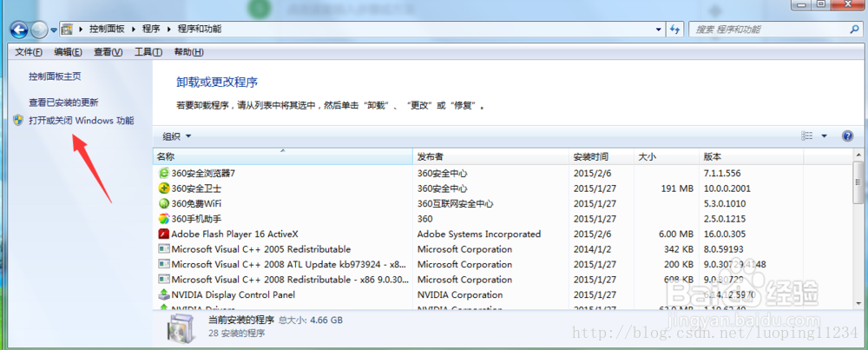
Task: Open the 文件(F) menu
Action: click(29, 52)
